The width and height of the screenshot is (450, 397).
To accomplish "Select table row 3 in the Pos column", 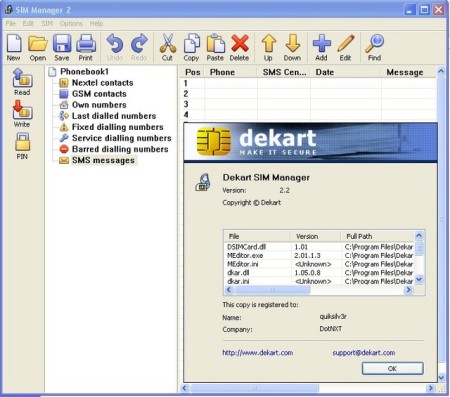I will (186, 104).
